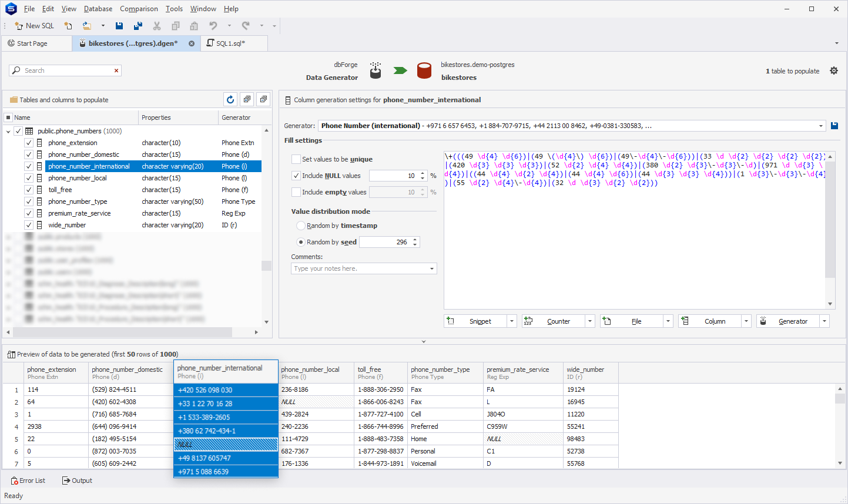Increase the seed value spinner
This screenshot has height=504, width=848.
[415, 240]
